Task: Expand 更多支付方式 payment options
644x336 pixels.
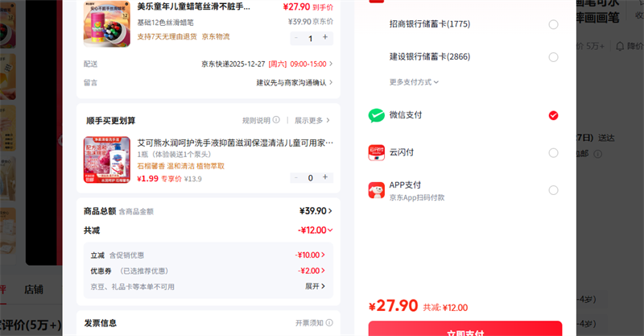Action: [414, 81]
